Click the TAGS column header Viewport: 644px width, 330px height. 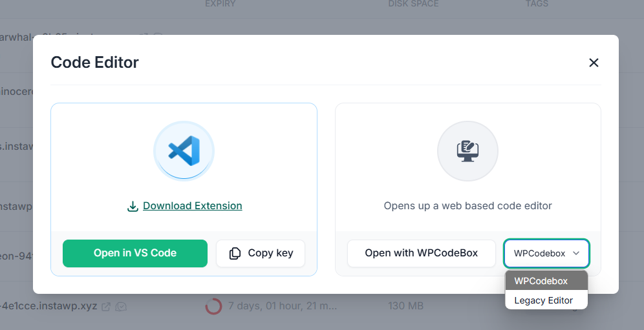pos(537,4)
